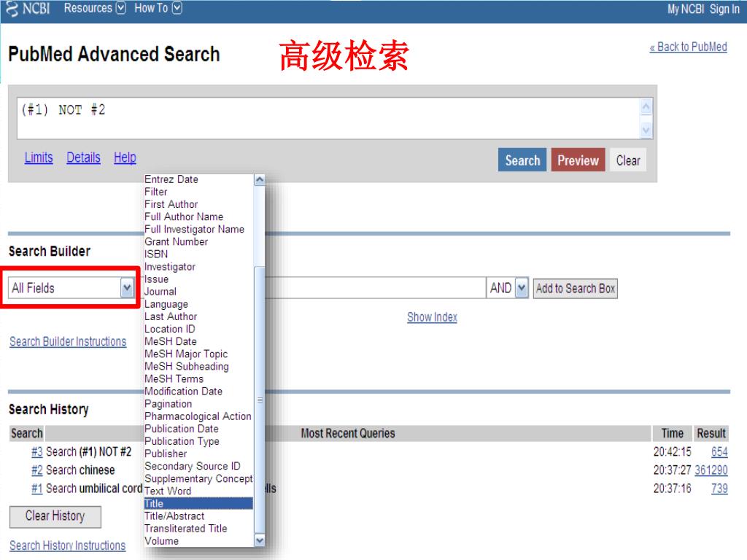Click into the search query text box
Screen dimensions: 747x560
pos(329,119)
